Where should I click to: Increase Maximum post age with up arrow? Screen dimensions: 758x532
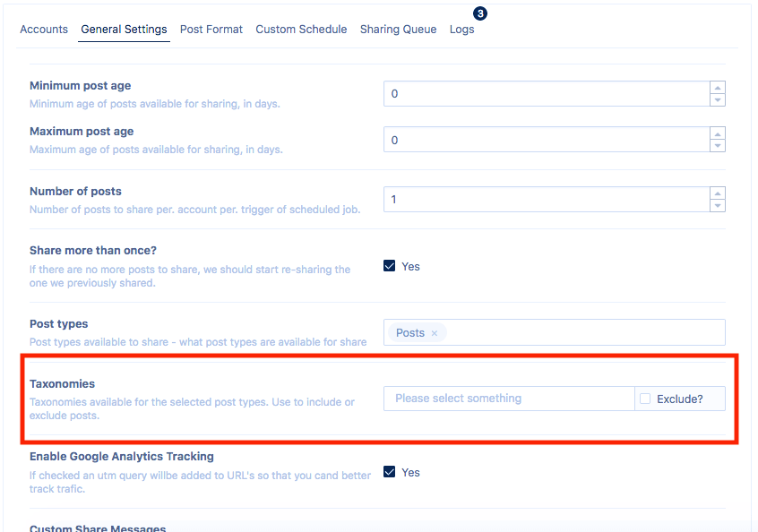[717, 134]
